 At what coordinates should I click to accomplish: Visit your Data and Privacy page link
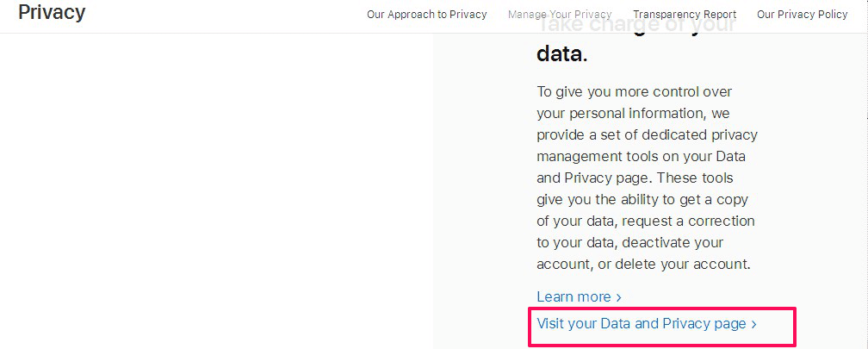tap(642, 324)
